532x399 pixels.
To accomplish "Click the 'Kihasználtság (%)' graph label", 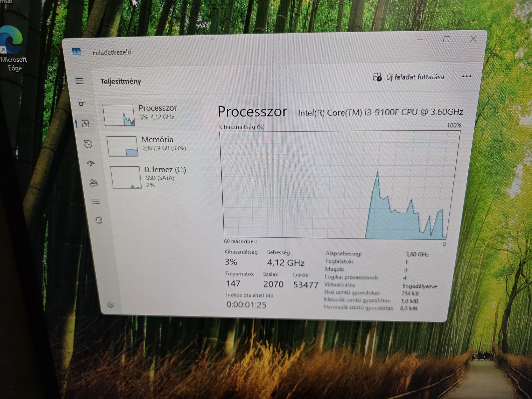I will pos(241,127).
